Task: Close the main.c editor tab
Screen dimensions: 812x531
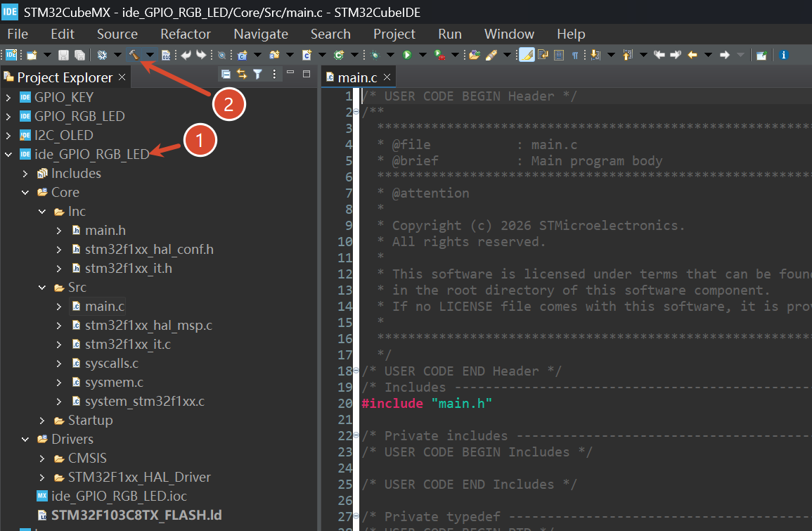Action: pyautogui.click(x=387, y=77)
